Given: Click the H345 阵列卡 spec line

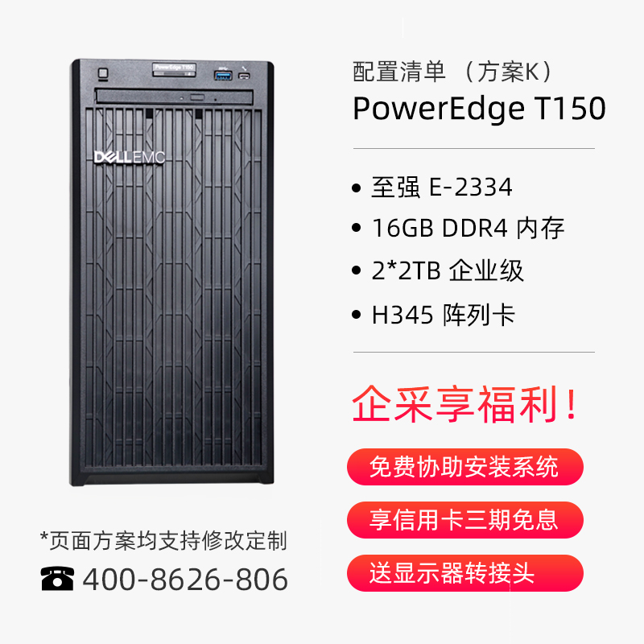Looking at the screenshot, I should 444,315.
